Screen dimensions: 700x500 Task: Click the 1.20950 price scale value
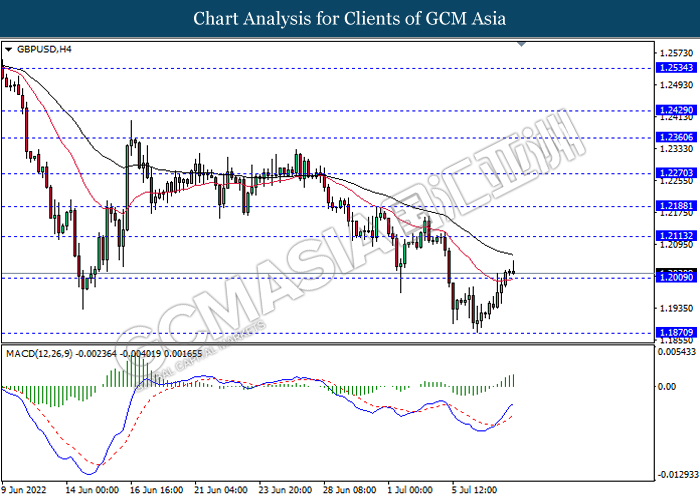[x=676, y=245]
